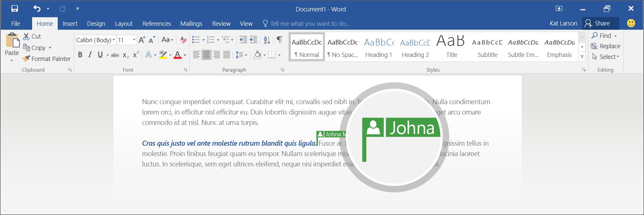Click the Tell me search field

(x=310, y=24)
